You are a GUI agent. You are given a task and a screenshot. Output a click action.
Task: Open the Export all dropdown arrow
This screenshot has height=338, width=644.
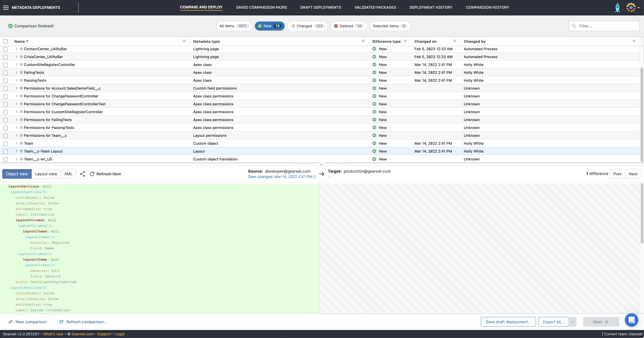click(572, 322)
